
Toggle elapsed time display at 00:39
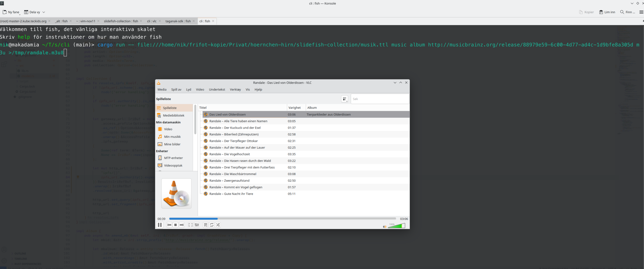pyautogui.click(x=161, y=219)
